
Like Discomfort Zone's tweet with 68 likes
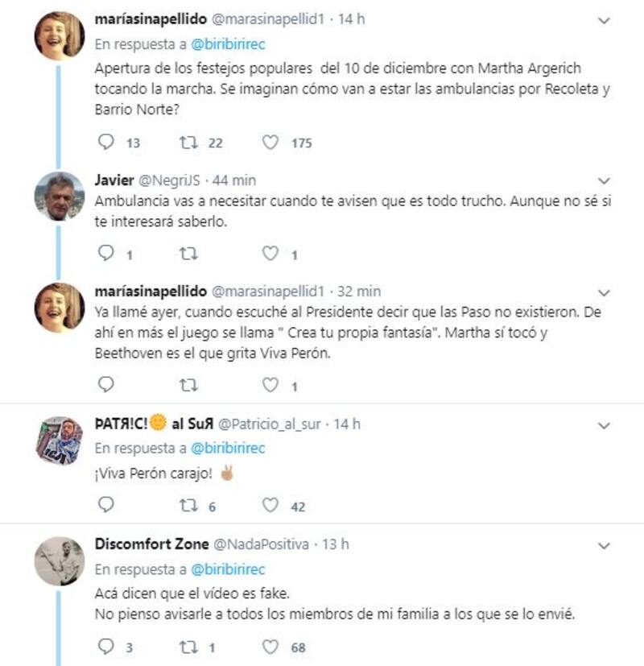pyautogui.click(x=271, y=647)
